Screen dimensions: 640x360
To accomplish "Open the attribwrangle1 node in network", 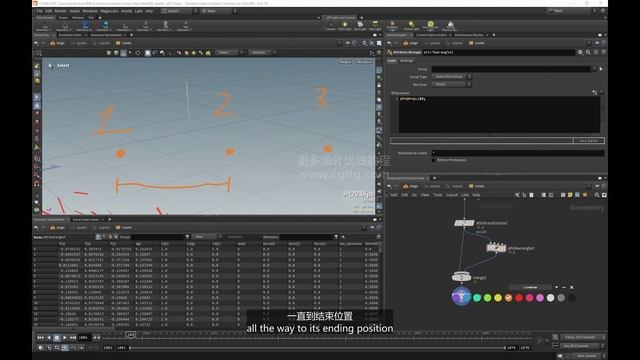I will (x=496, y=247).
